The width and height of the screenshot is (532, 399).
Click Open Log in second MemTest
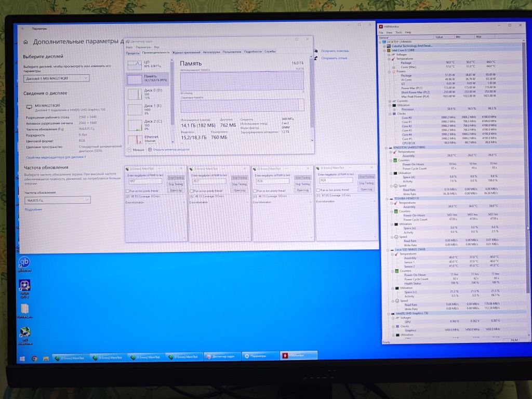coord(239,190)
